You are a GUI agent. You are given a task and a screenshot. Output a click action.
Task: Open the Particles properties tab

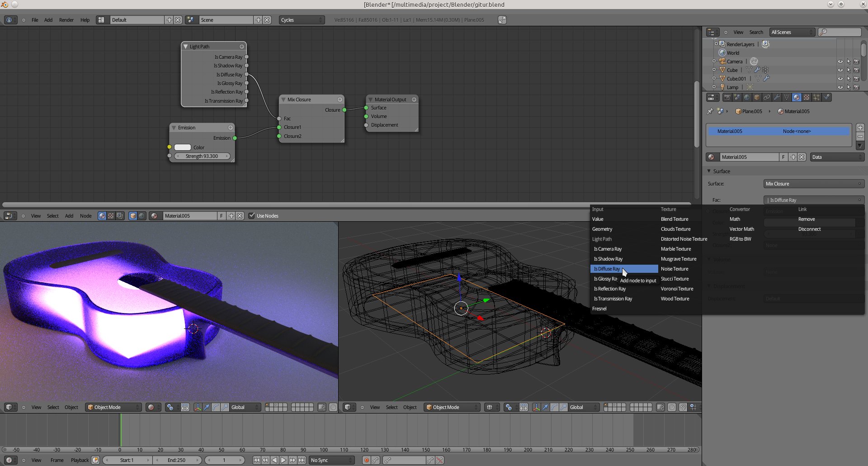click(x=816, y=98)
